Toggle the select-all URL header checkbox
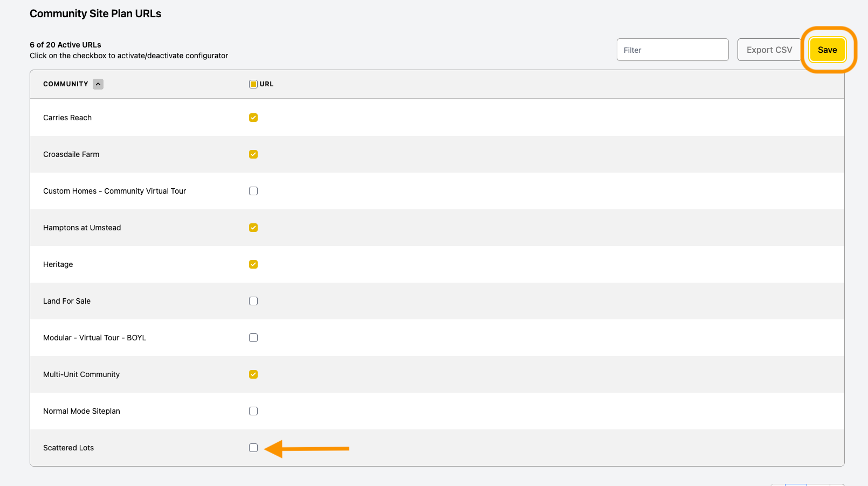The image size is (868, 486). click(x=253, y=84)
